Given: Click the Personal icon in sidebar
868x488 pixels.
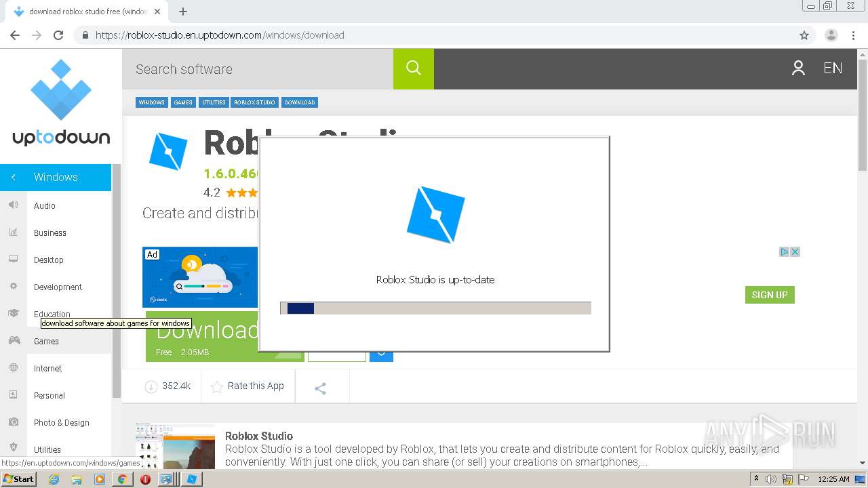Looking at the screenshot, I should (13, 394).
